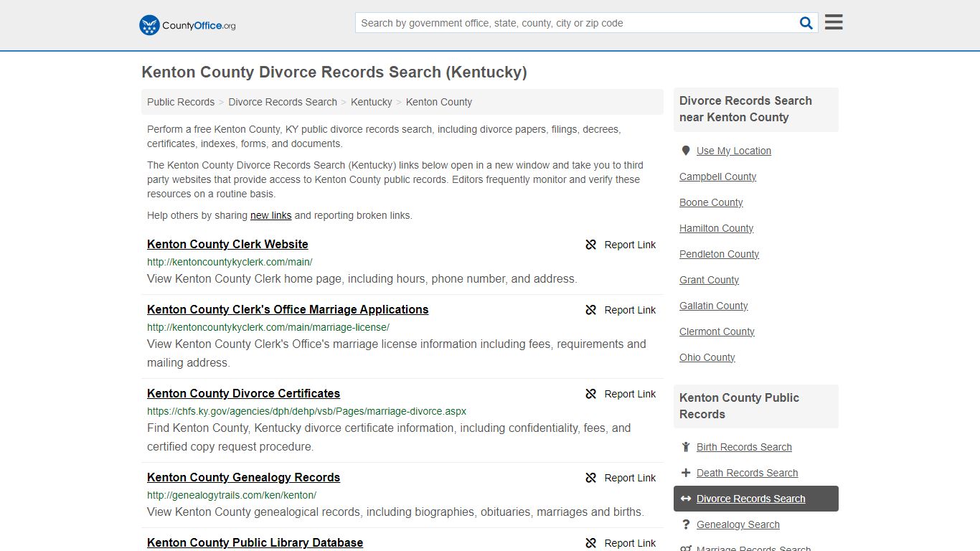Click the plus icon beside Death Records Search
Screen dimensions: 980x551
pos(686,473)
